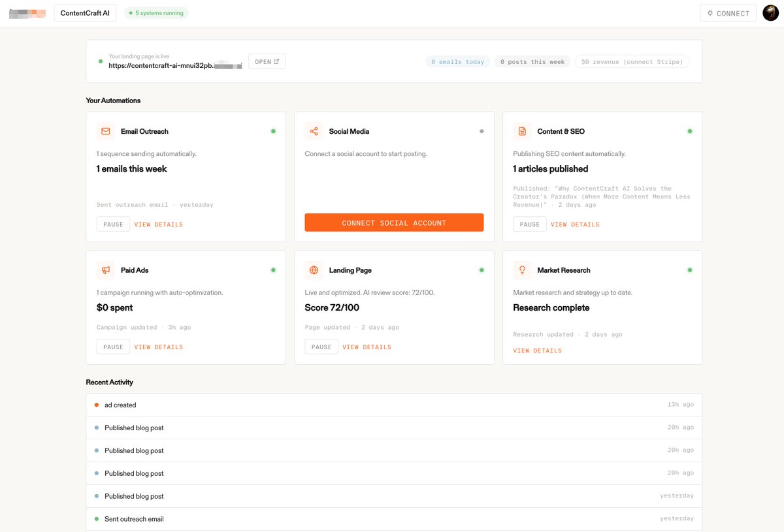Select the ad created activity row
Image resolution: width=784 pixels, height=532 pixels.
pyautogui.click(x=394, y=405)
